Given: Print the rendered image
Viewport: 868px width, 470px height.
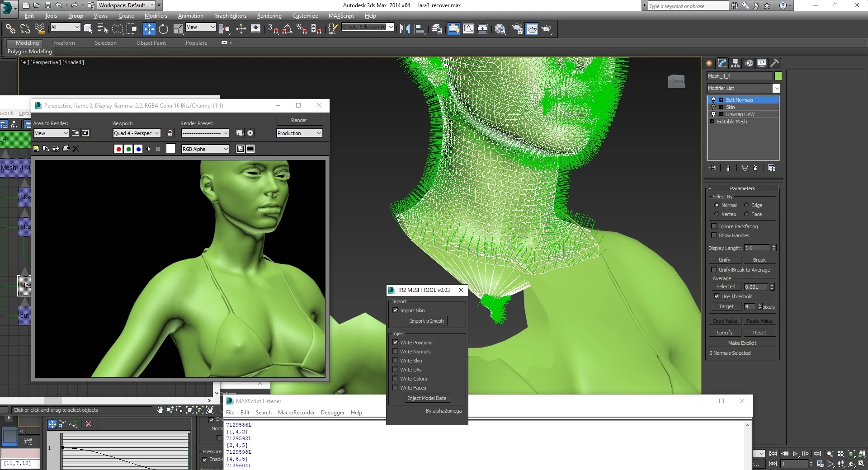Looking at the screenshot, I should pos(66,149).
